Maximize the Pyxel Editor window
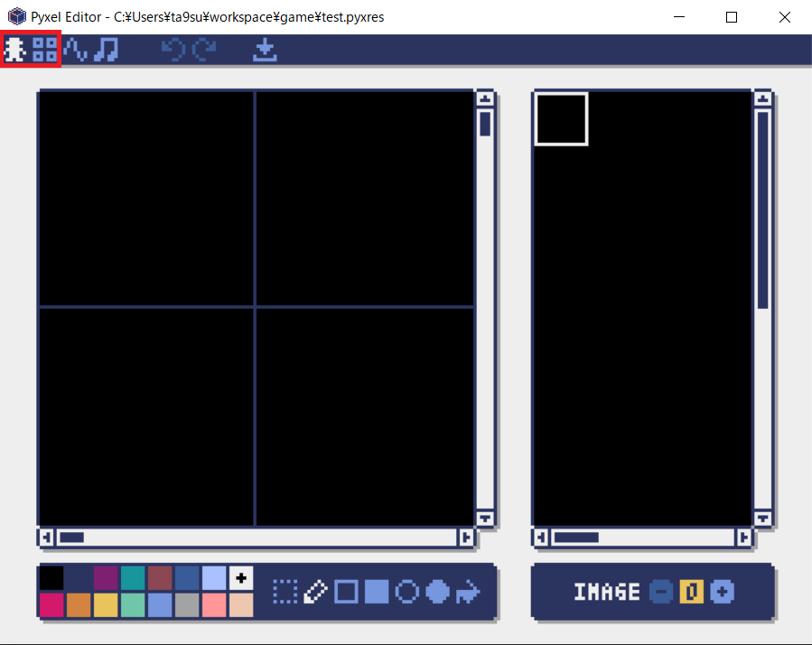The image size is (812, 645). point(732,17)
